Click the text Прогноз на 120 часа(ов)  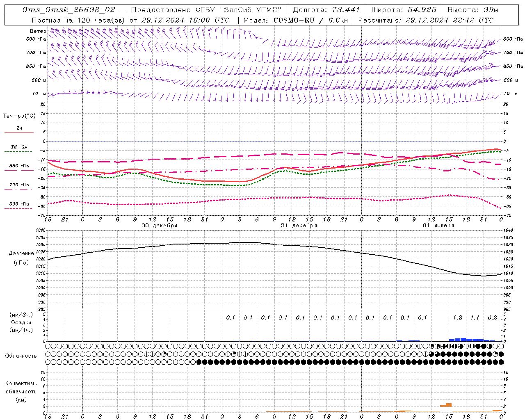click(79, 20)
